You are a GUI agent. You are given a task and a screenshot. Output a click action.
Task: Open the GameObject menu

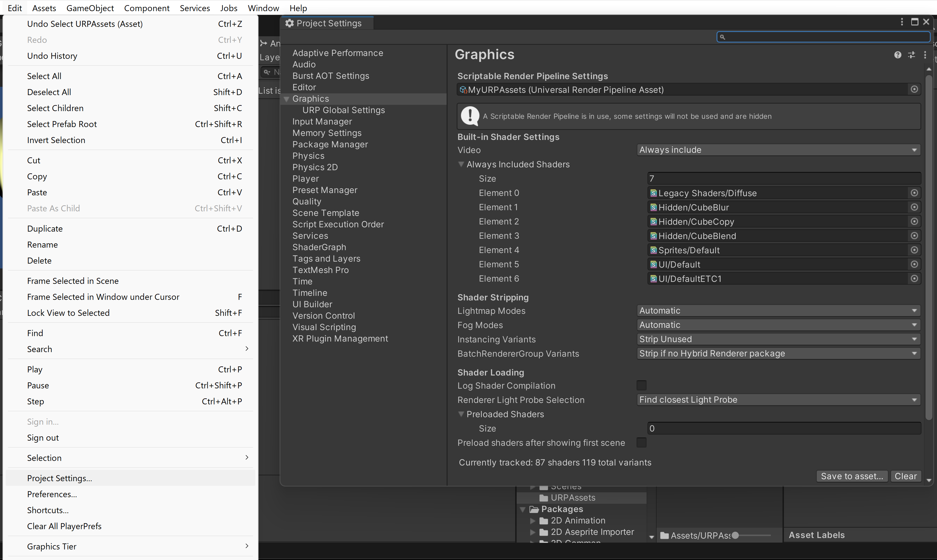click(x=90, y=8)
